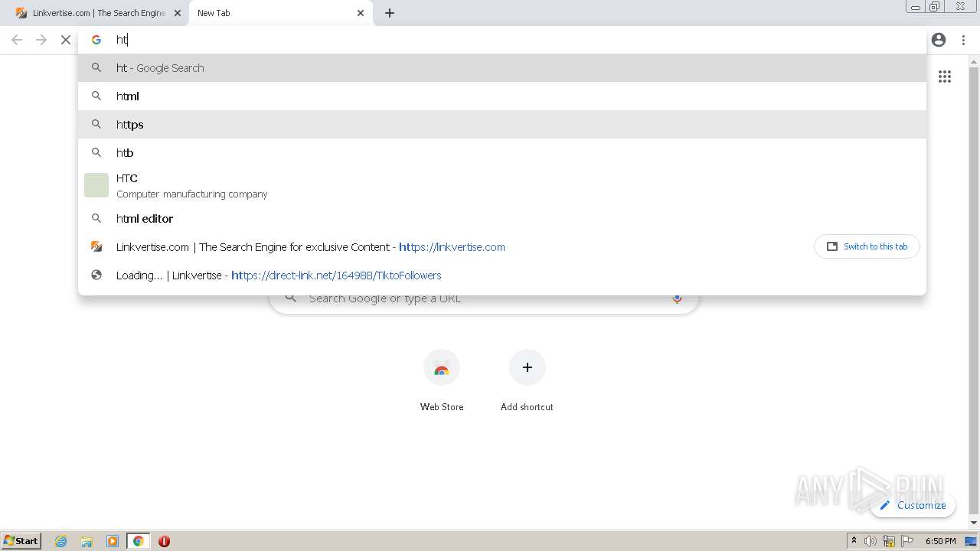This screenshot has height=551, width=980.
Task: Click the globe icon beside Loading suggestion
Action: [96, 275]
